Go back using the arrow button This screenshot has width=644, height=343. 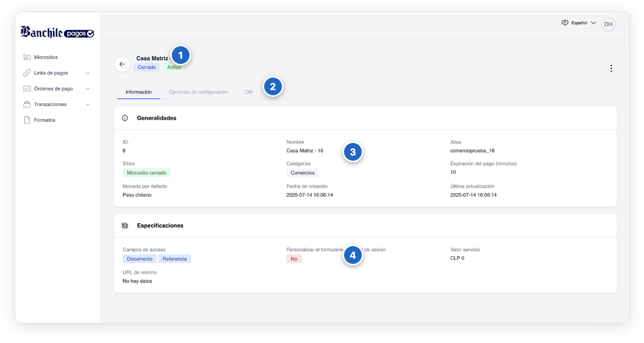coord(122,64)
